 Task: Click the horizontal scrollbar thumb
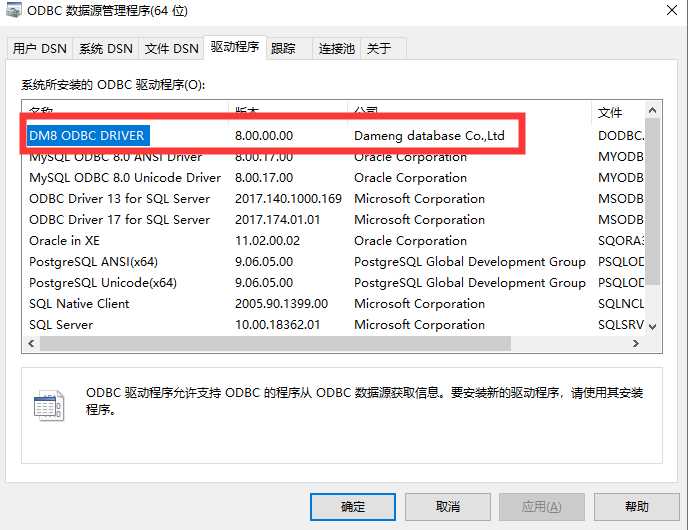click(275, 344)
